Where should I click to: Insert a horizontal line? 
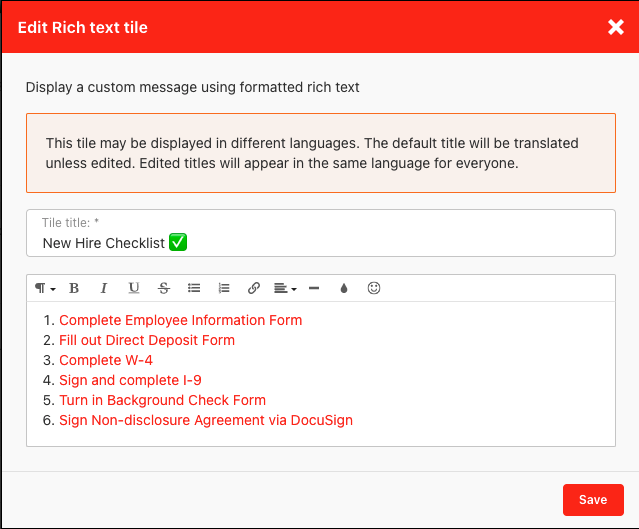[x=314, y=288]
